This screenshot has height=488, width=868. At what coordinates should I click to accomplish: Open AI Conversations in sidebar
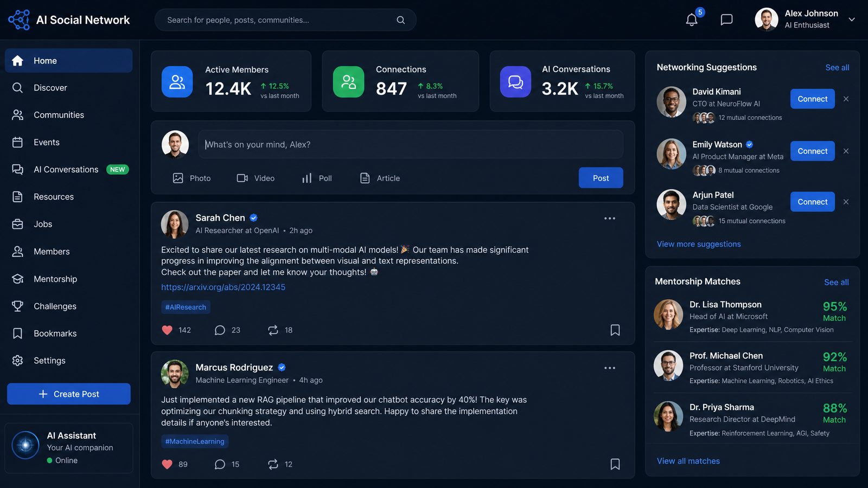click(68, 169)
